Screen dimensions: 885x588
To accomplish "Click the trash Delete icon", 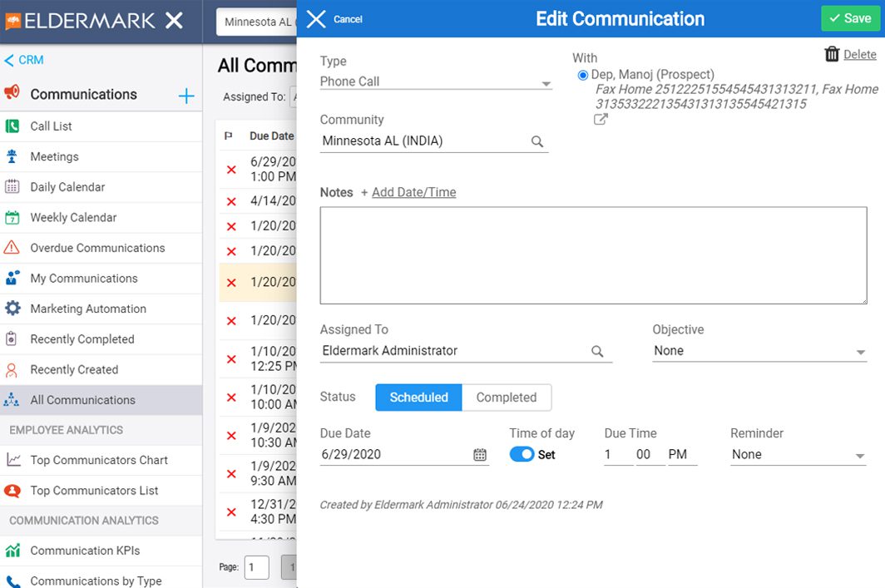I will pyautogui.click(x=832, y=54).
